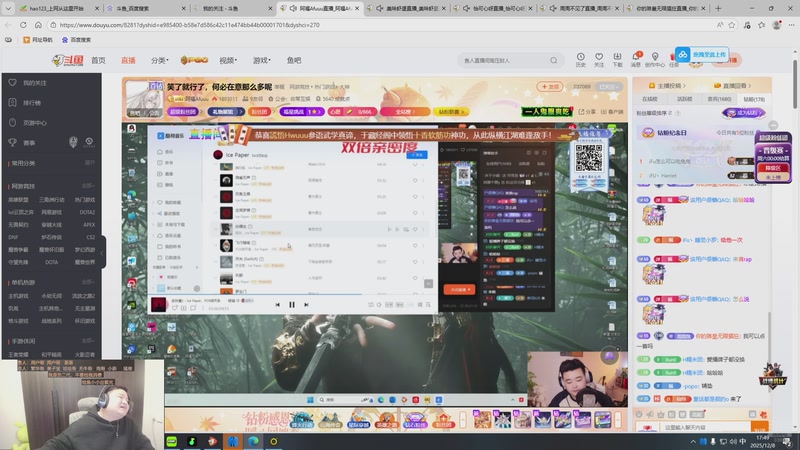Go to 鱼吧 in top navigation

point(294,60)
